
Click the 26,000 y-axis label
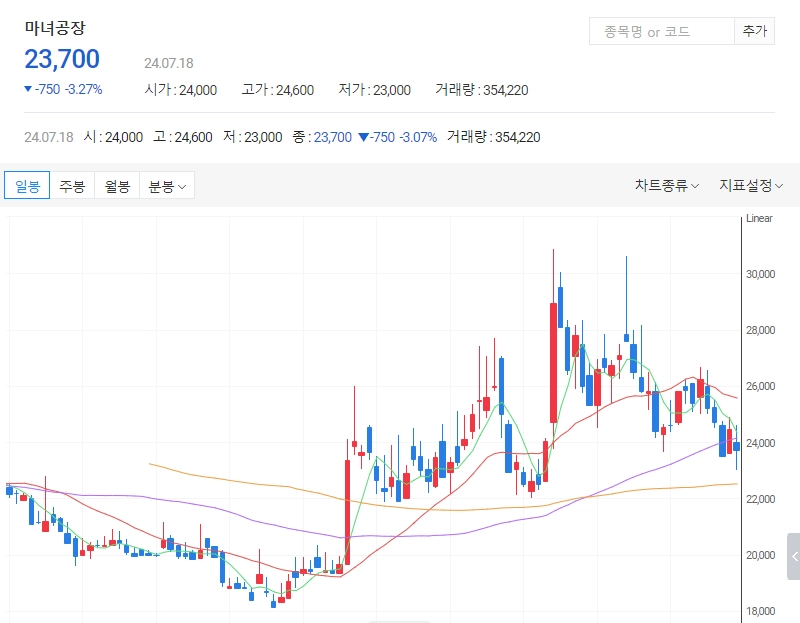[760, 386]
